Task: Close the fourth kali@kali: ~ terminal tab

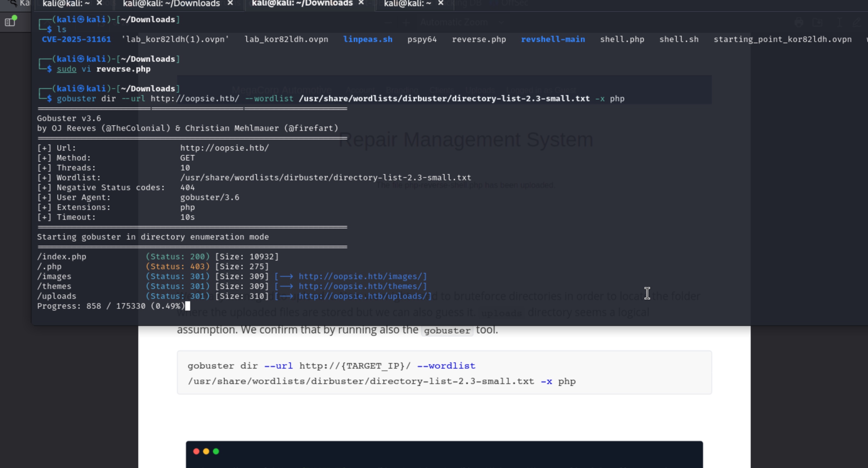Action: pos(440,3)
